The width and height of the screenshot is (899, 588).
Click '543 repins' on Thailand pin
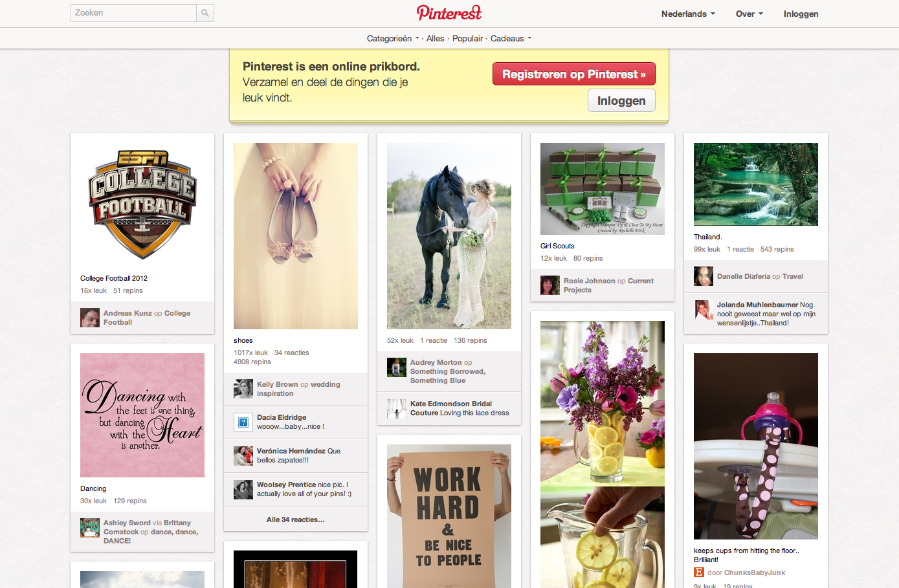coord(777,249)
